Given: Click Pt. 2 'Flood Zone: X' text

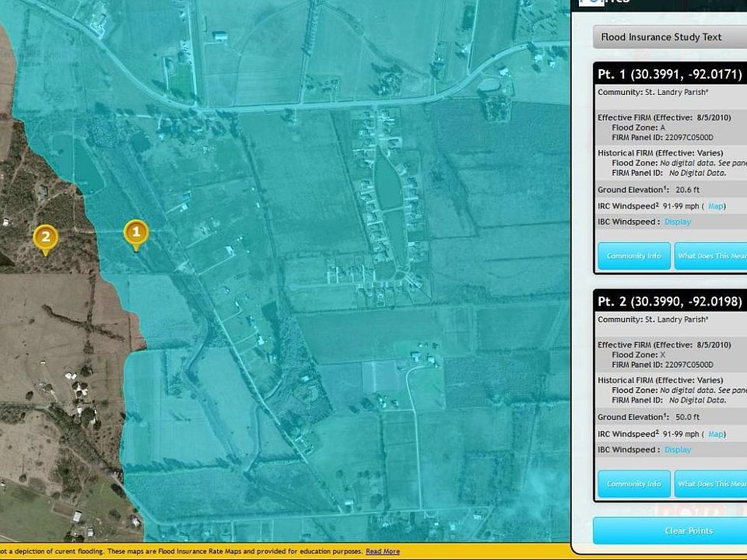Looking at the screenshot, I should [638, 355].
